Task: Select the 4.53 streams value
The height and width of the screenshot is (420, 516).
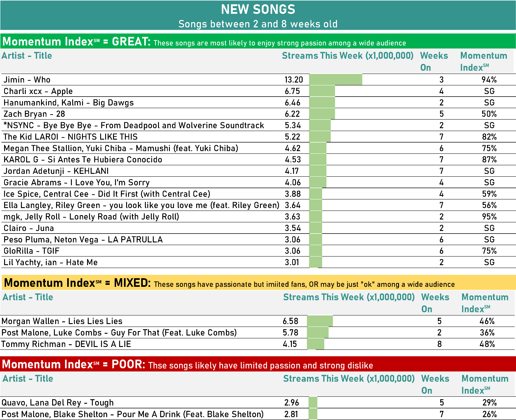Action: 293,160
